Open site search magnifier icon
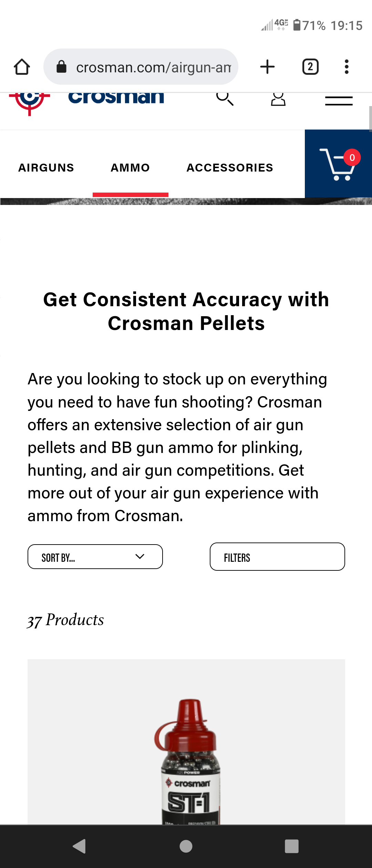This screenshot has width=372, height=868. (x=225, y=99)
